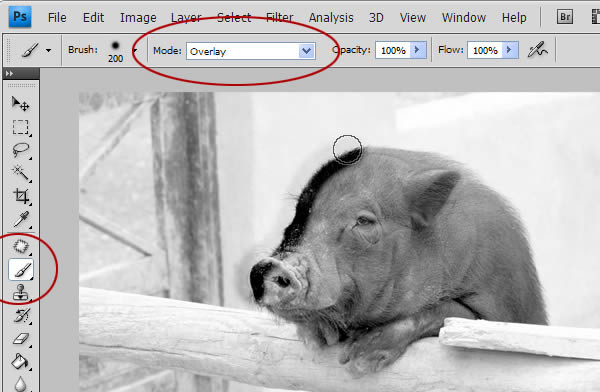600x392 pixels.
Task: Click the Photoshop Ps logo
Action: click(x=20, y=17)
